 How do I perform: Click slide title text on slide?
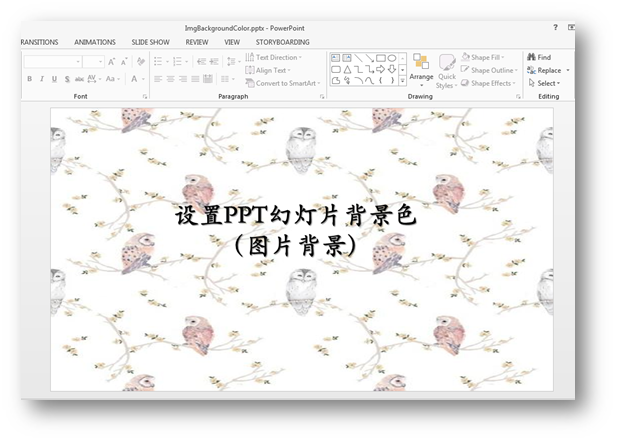[296, 230]
